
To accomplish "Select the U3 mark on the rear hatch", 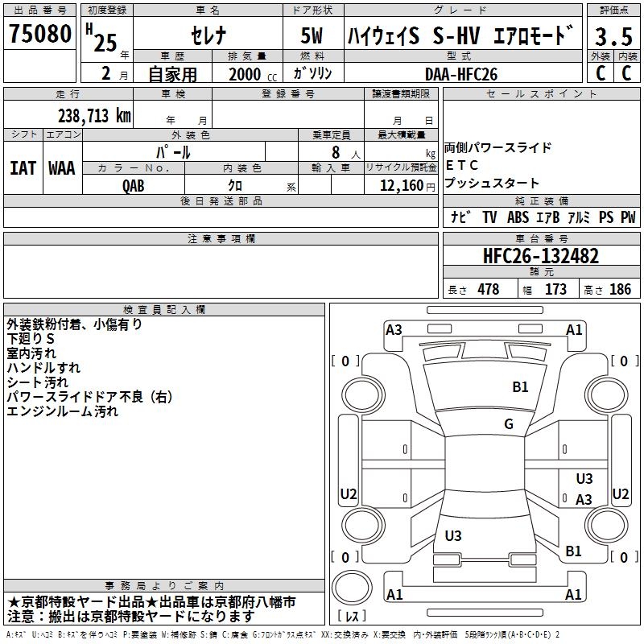I will pyautogui.click(x=453, y=535).
